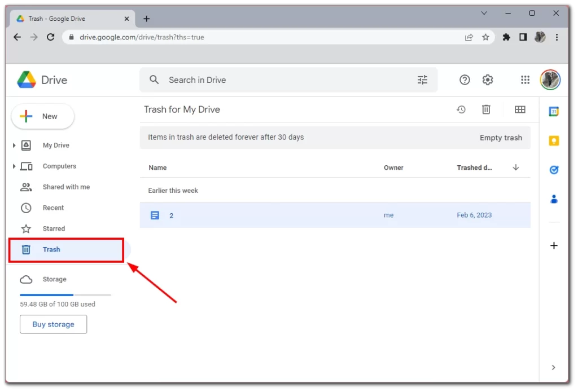This screenshot has height=392, width=578.
Task: Click '59.48 GB of 100 GB used' text
Action: [58, 305]
